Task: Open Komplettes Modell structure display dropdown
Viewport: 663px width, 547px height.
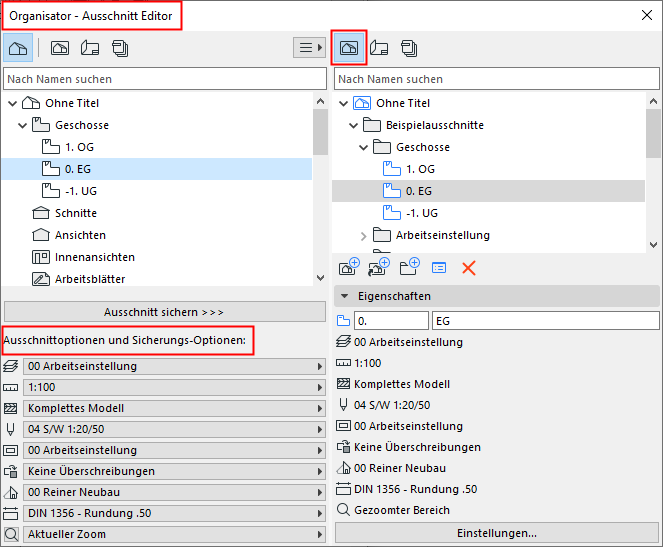Action: pos(174,408)
